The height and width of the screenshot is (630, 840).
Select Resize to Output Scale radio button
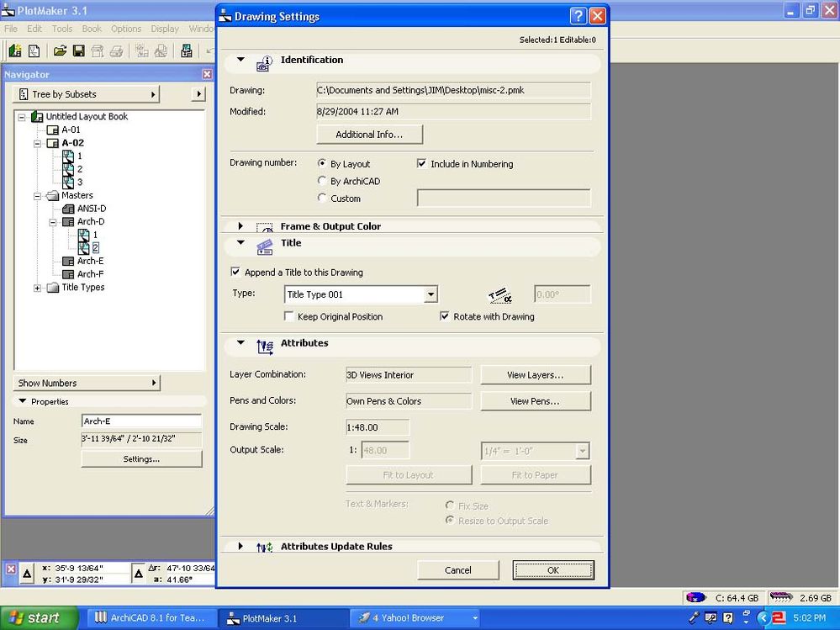(450, 520)
